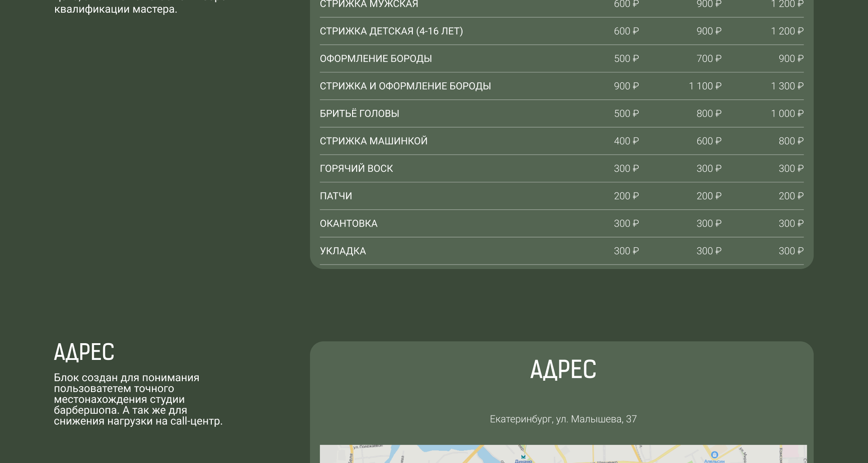Click the ОКАНТОВКА service name
The image size is (868, 463).
click(x=348, y=224)
